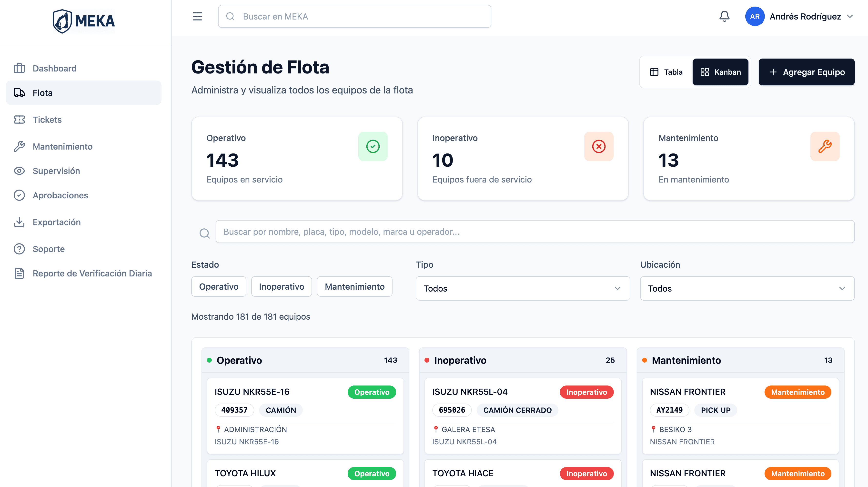Enable the Mantenimiento status filter

pos(354,286)
